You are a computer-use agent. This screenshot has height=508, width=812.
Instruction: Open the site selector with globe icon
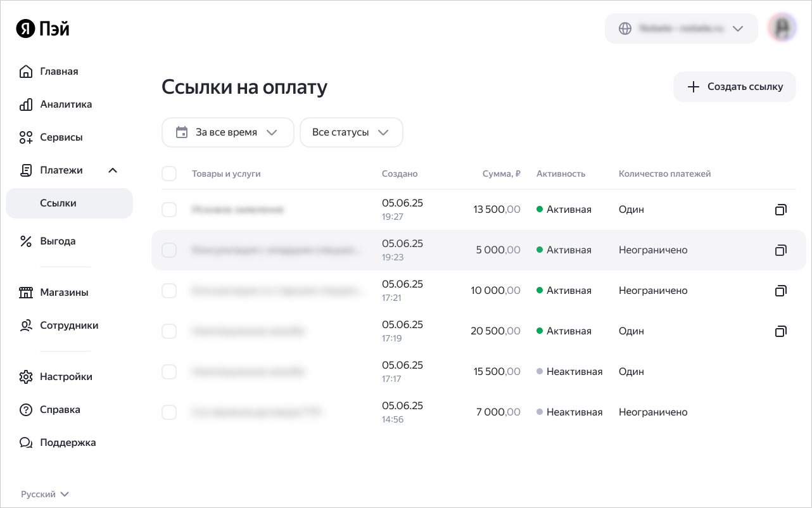point(681,29)
